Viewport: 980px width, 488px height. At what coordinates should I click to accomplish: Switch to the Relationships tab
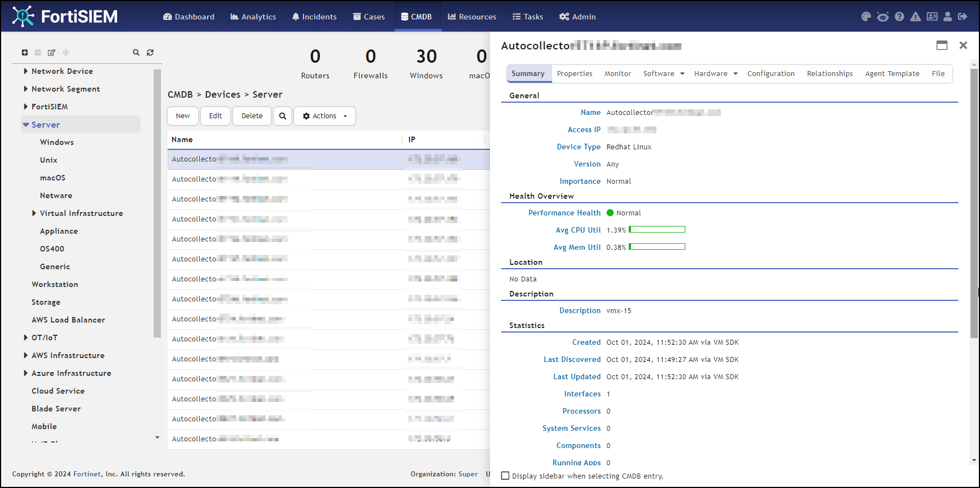[830, 74]
